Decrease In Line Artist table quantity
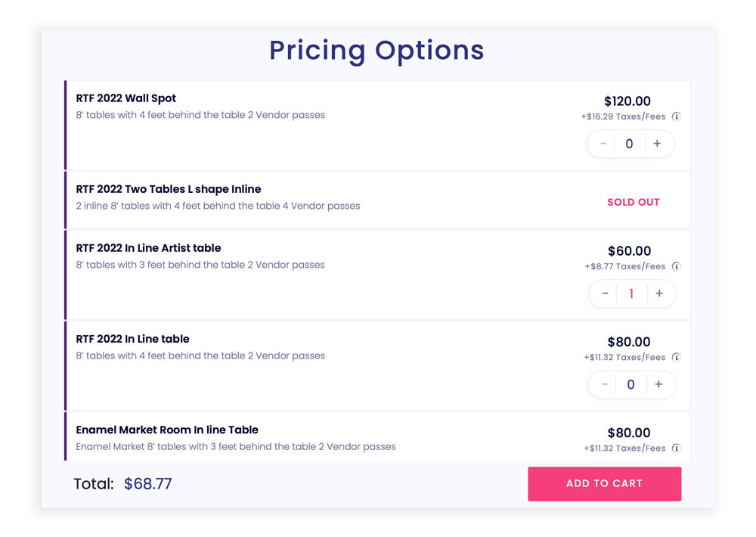Screen dimensions: 756x537 pyautogui.click(x=605, y=293)
